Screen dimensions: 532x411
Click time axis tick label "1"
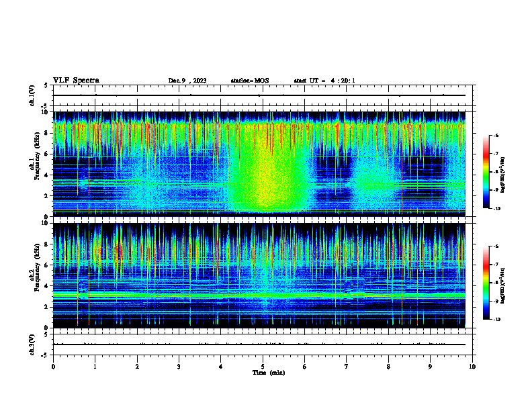point(95,367)
